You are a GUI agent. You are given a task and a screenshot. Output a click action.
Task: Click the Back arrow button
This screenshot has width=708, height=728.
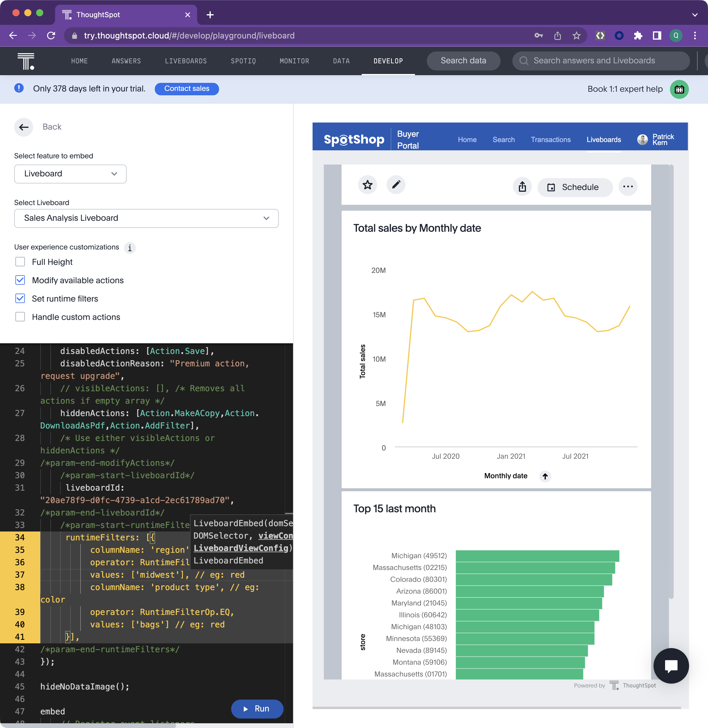[x=24, y=127]
